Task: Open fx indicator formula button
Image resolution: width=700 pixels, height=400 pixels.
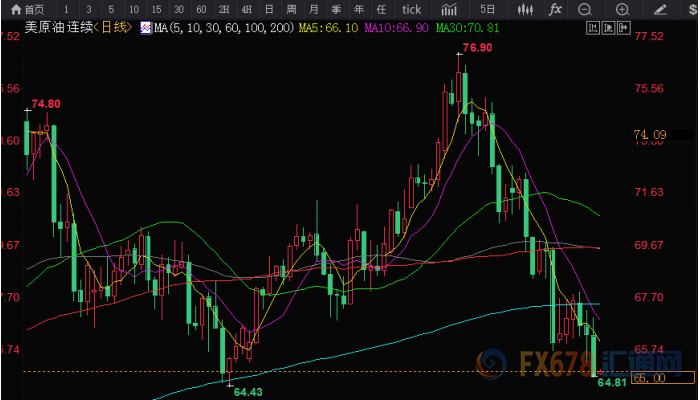Action: (x=555, y=8)
